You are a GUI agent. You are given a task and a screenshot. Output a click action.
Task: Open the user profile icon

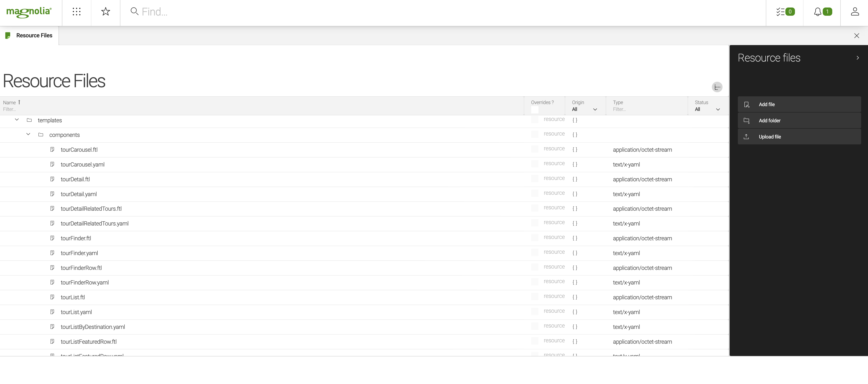[855, 12]
